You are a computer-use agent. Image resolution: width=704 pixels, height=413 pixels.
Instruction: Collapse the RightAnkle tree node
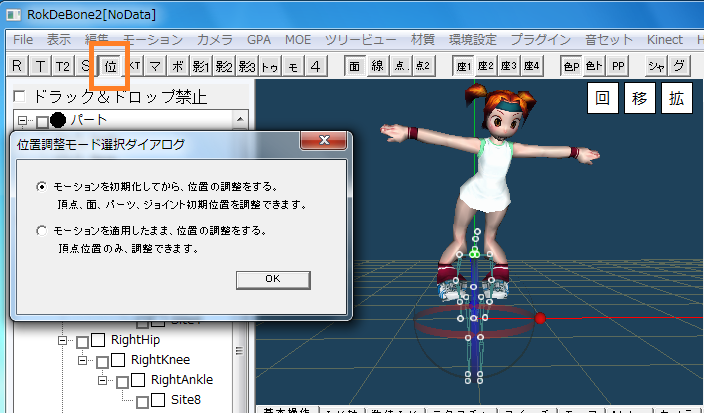[x=102, y=380]
